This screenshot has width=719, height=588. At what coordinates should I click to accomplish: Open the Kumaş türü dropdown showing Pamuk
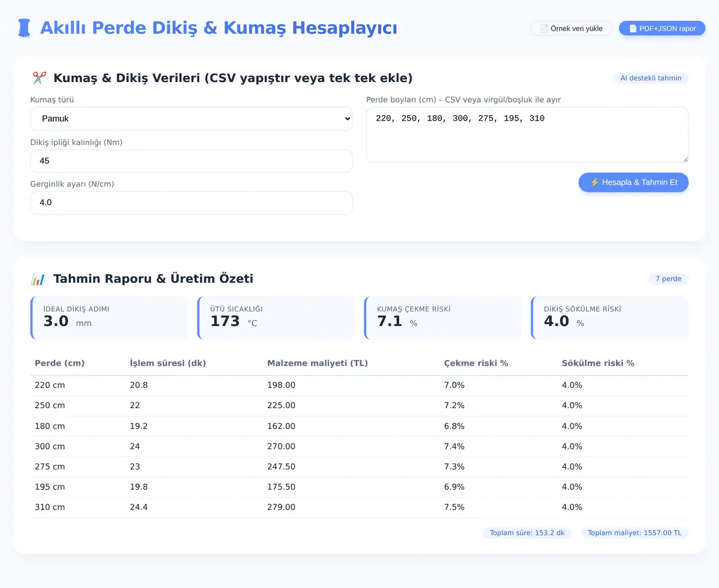tap(192, 119)
